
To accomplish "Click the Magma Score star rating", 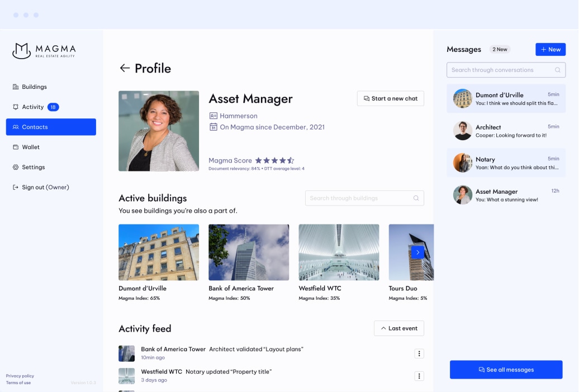I will [x=273, y=160].
